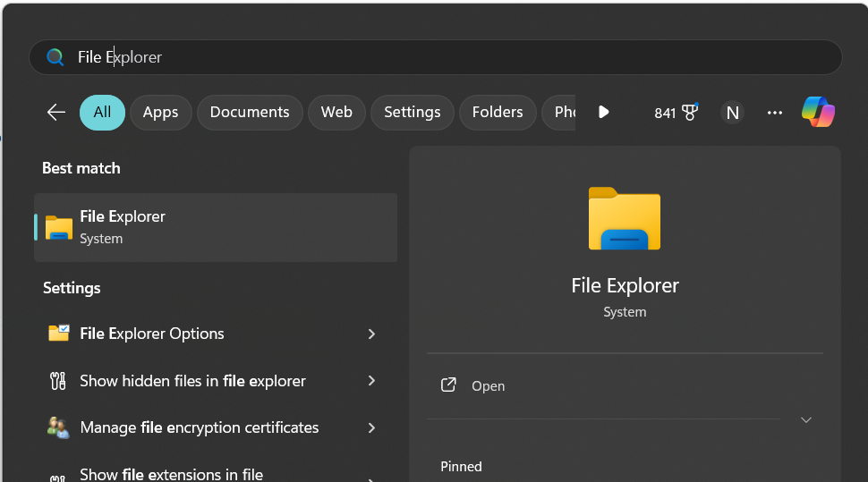Image resolution: width=868 pixels, height=482 pixels.
Task: Click the File Explorer title in preview pane
Action: click(x=625, y=285)
